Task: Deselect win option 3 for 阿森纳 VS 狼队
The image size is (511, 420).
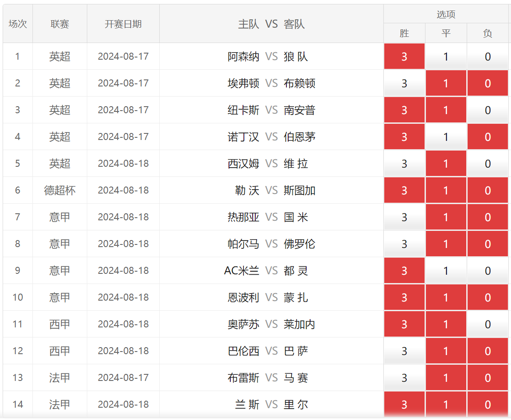Action: coord(404,57)
